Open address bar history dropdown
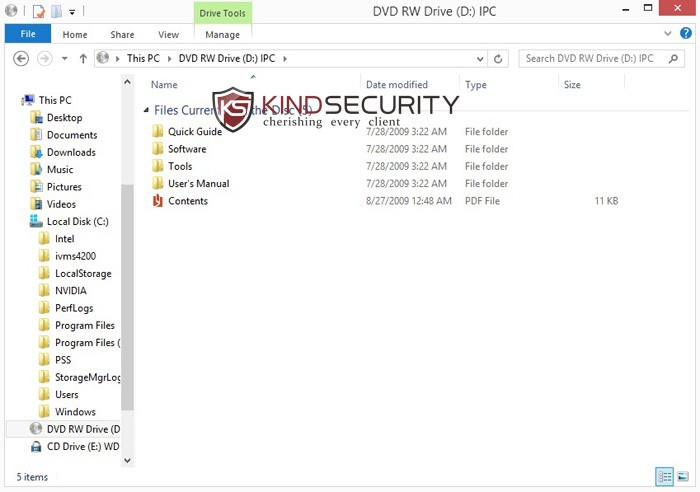700x492 pixels. tap(480, 59)
